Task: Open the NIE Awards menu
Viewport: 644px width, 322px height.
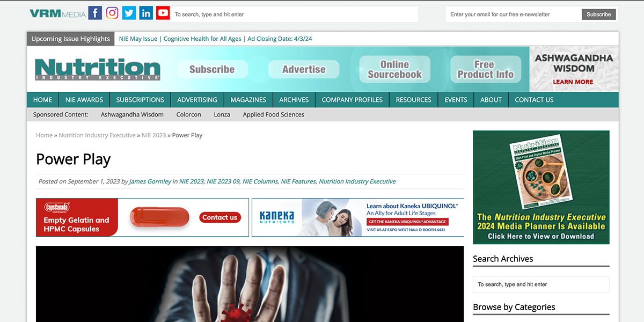Action: tap(84, 100)
